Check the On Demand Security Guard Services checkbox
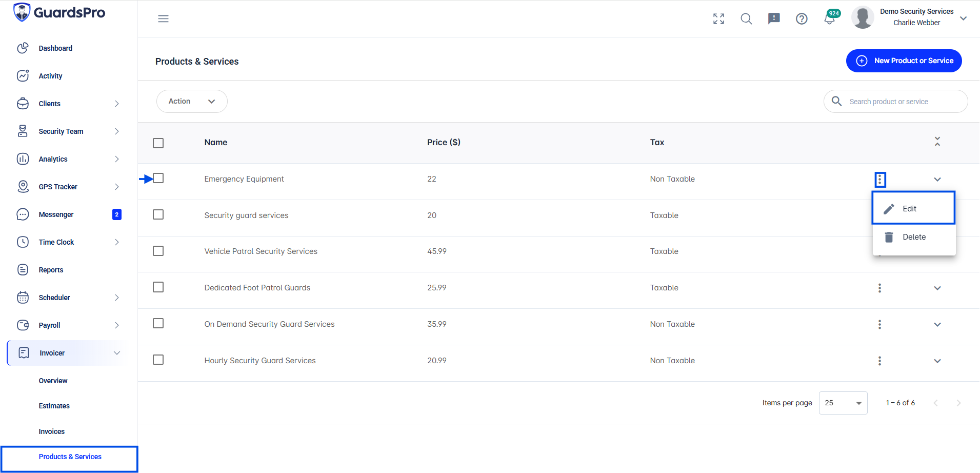This screenshot has width=980, height=473. pos(158,323)
